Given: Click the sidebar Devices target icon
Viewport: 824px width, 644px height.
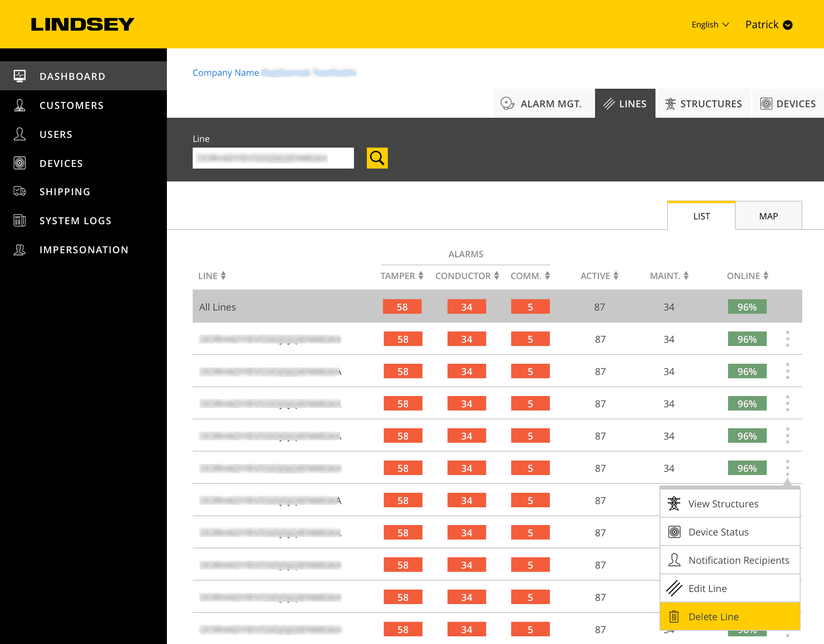Looking at the screenshot, I should [20, 163].
